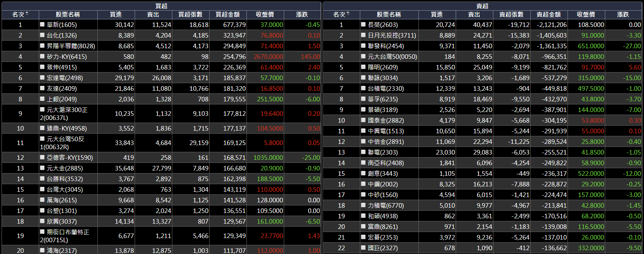The image size is (644, 254).
Task: Check the 元大台灣50(0050) checkbox
Action: [364, 56]
